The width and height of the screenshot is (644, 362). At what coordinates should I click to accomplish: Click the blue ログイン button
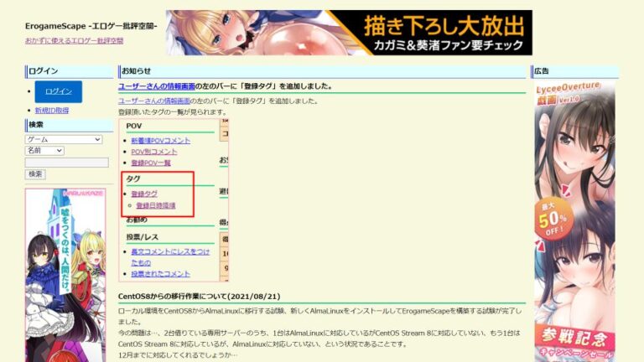click(58, 91)
